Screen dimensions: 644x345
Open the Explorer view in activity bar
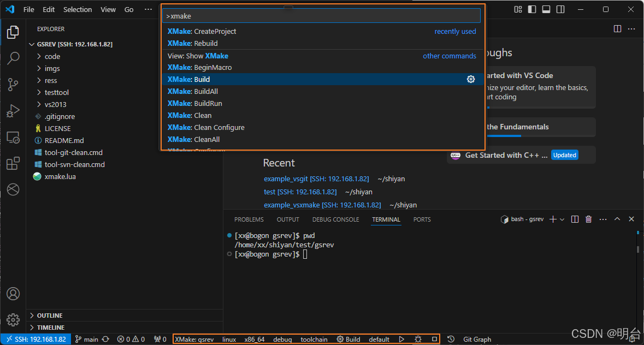(13, 32)
